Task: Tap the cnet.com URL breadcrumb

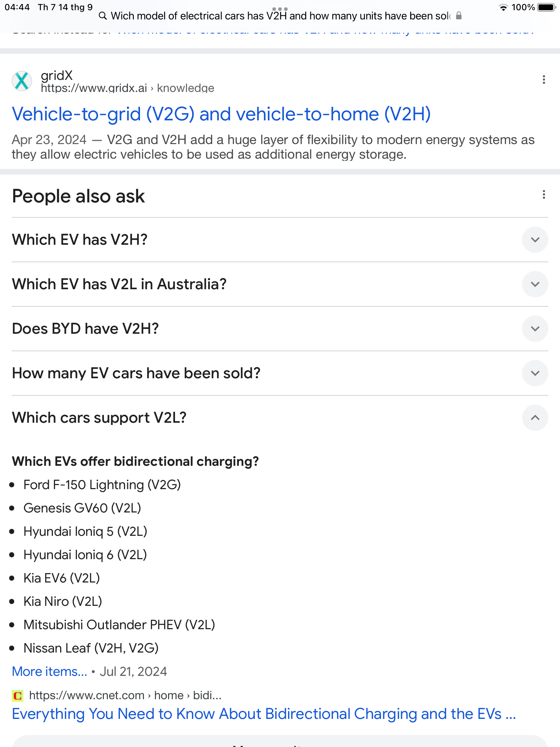Action: coord(125,696)
